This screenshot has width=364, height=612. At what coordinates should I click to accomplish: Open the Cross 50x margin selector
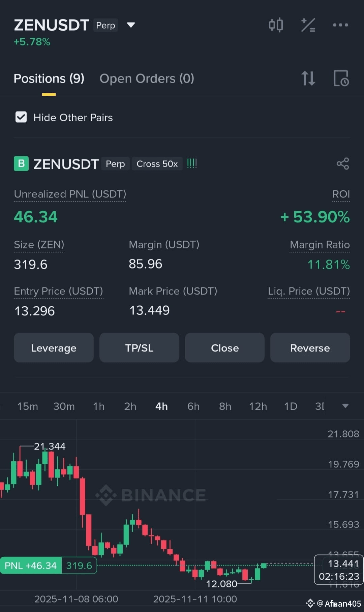tap(157, 164)
